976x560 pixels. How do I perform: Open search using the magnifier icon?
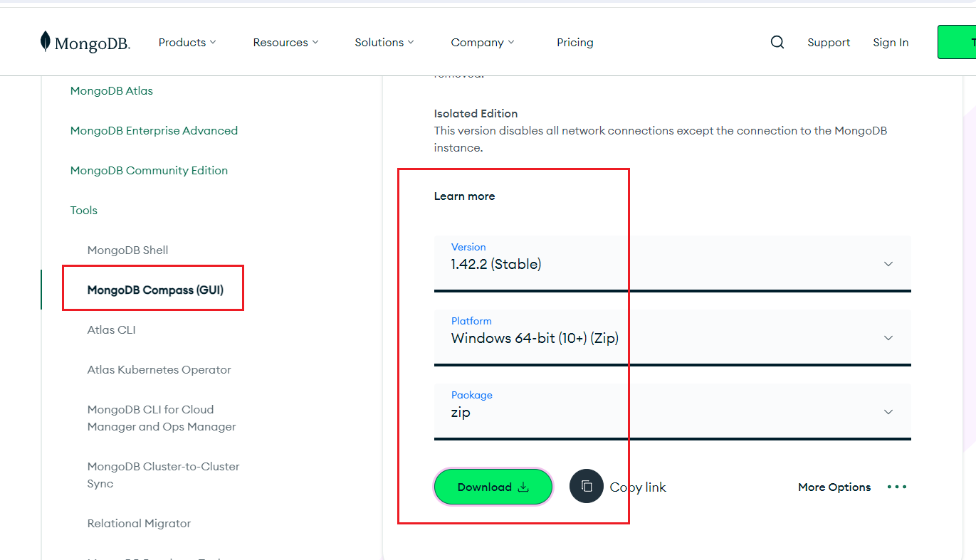777,42
